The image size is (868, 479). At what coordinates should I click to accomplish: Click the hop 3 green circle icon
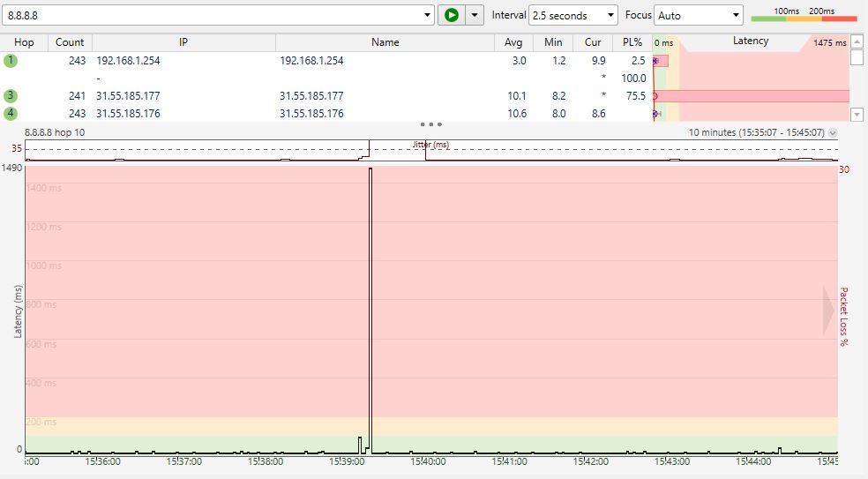point(11,96)
